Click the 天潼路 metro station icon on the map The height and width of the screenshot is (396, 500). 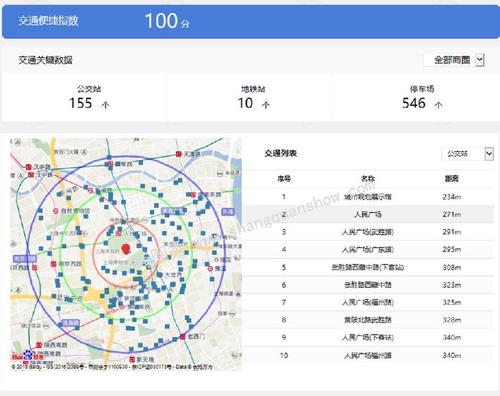[x=179, y=154]
